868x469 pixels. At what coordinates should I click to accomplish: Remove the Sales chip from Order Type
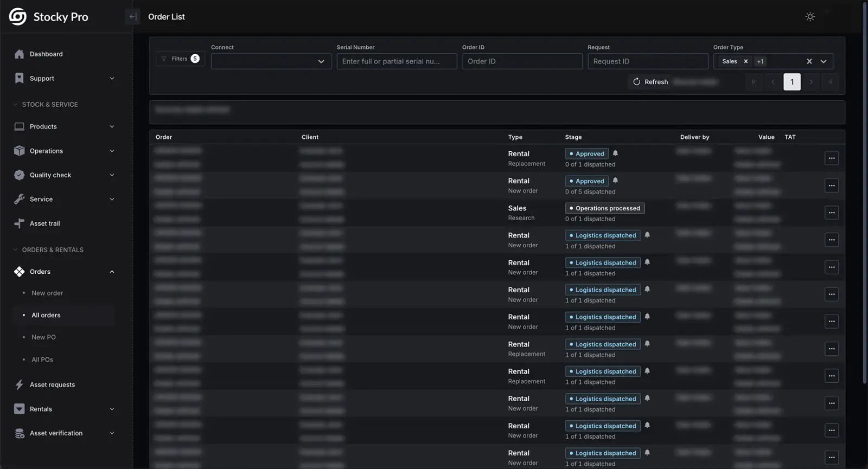[x=746, y=61]
